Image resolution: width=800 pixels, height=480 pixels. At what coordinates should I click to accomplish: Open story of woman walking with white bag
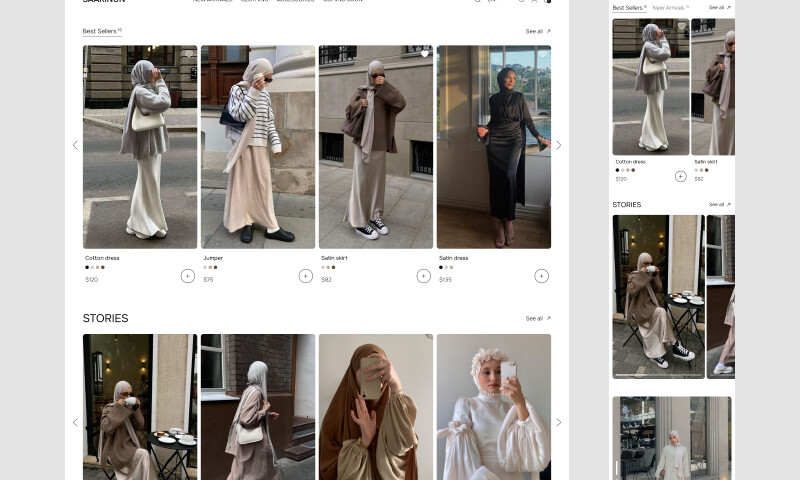[258, 407]
